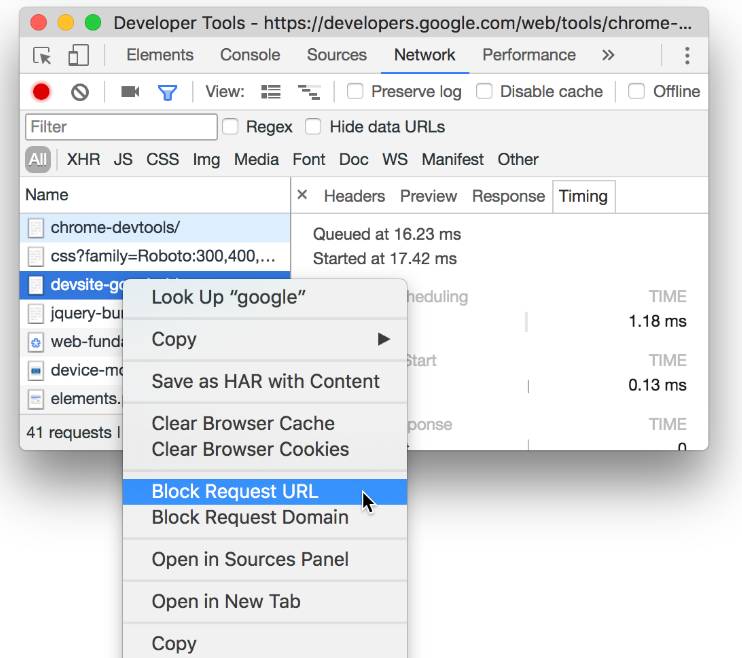
Task: Clear the network log with clear icon
Action: point(80,92)
